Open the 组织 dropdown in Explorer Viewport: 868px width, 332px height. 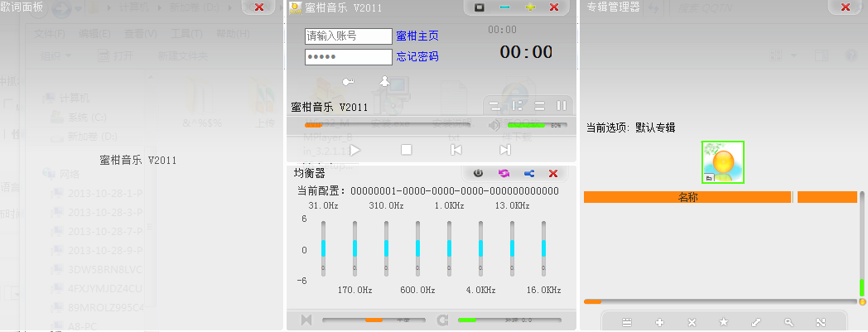coord(56,55)
